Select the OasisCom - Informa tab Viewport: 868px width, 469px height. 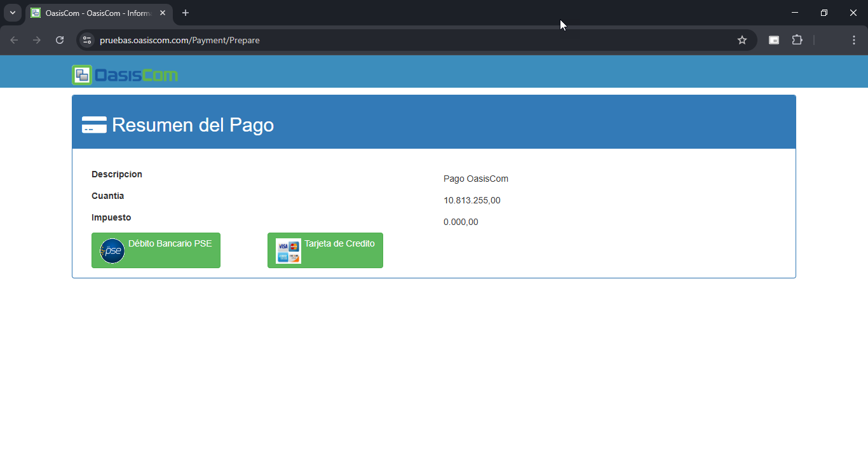(98, 13)
